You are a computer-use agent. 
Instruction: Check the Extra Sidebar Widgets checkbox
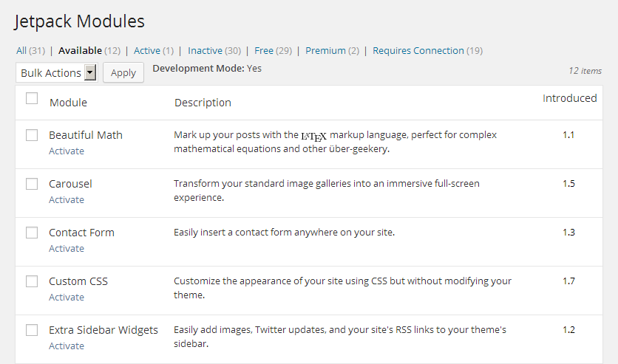pos(32,330)
